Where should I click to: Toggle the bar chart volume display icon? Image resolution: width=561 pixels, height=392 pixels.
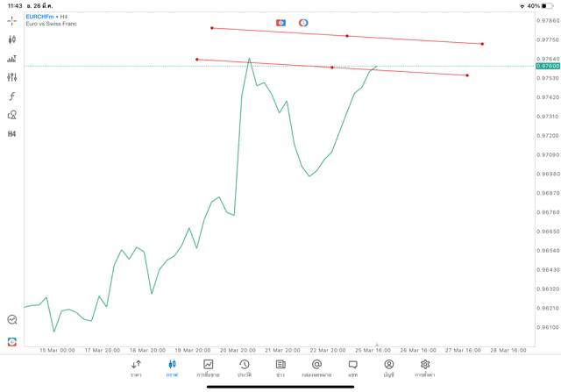tap(12, 59)
